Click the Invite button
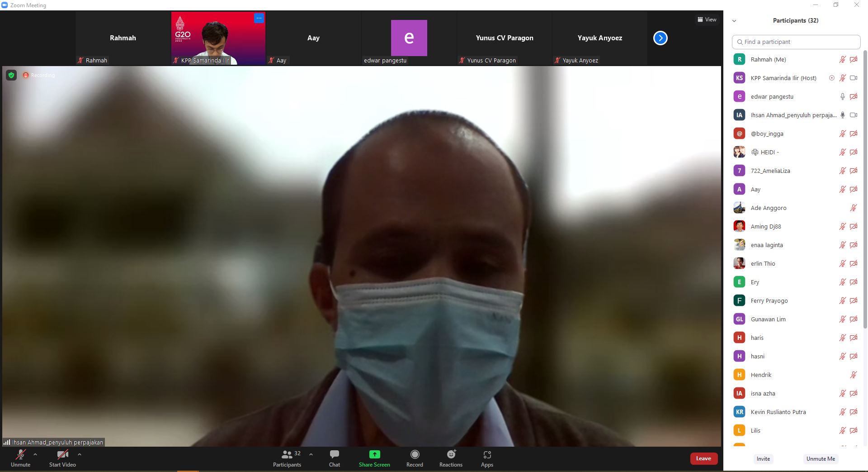This screenshot has height=472, width=868. [x=763, y=459]
